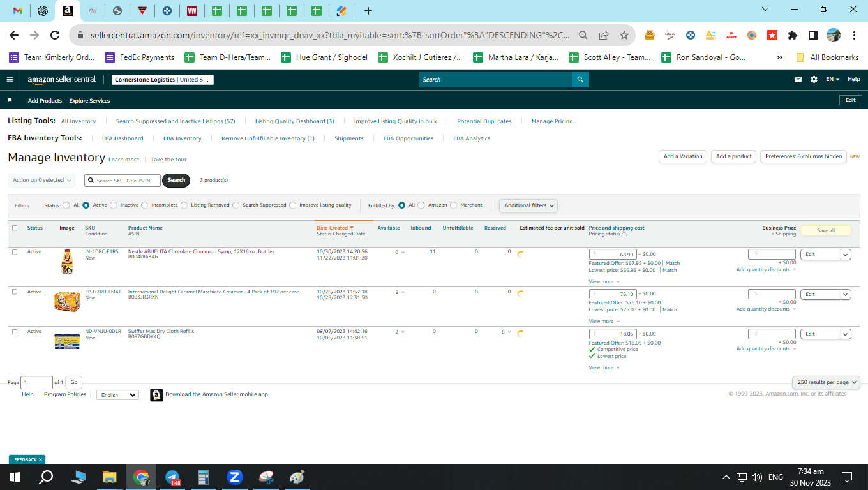The height and width of the screenshot is (490, 868).
Task: Click the bookmark flag icon
Action: pos(10,101)
